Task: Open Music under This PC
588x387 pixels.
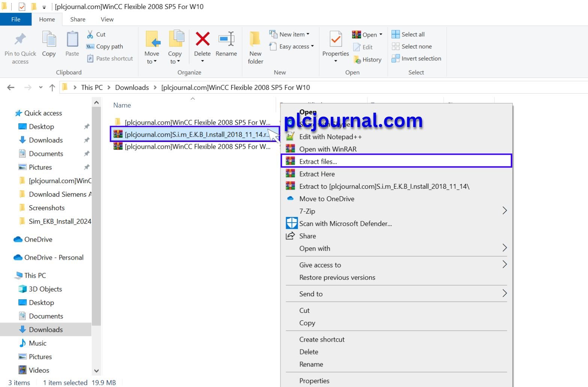Action: coord(38,343)
